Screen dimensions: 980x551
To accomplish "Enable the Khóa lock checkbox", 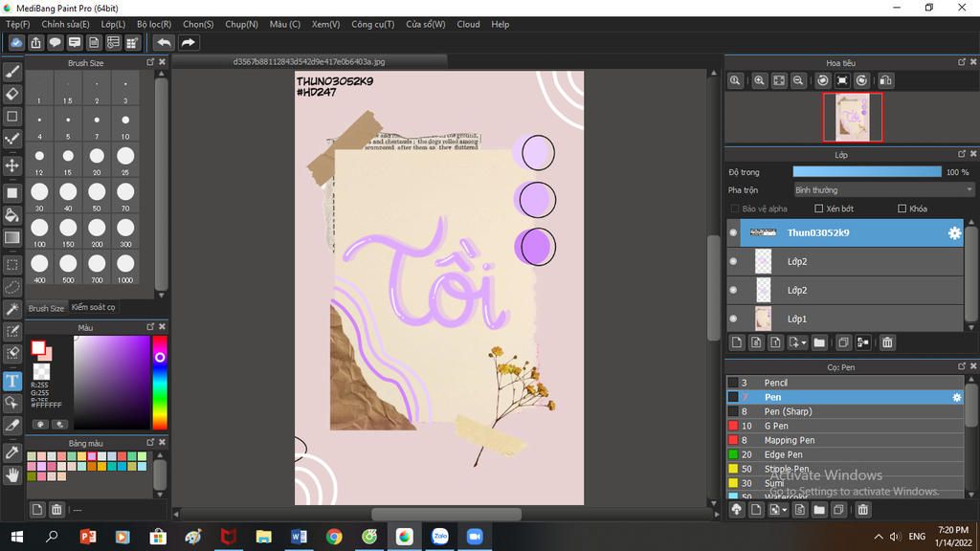I will [x=902, y=209].
